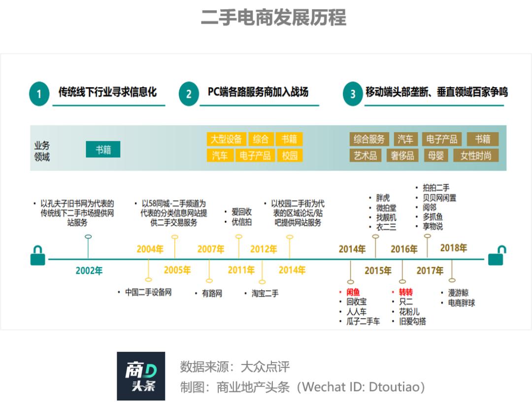532x402 pixels.
Task: Click the 优信拍 entry
Action: [x=241, y=222]
